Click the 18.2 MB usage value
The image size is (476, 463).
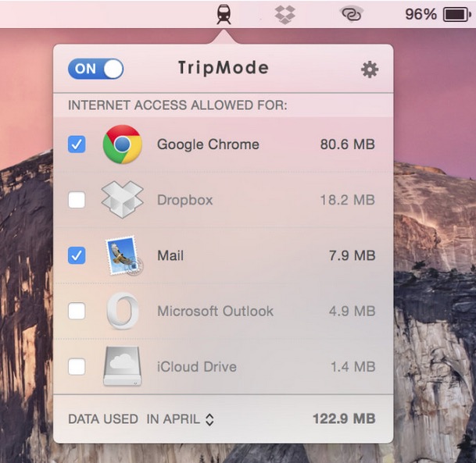pyautogui.click(x=348, y=200)
